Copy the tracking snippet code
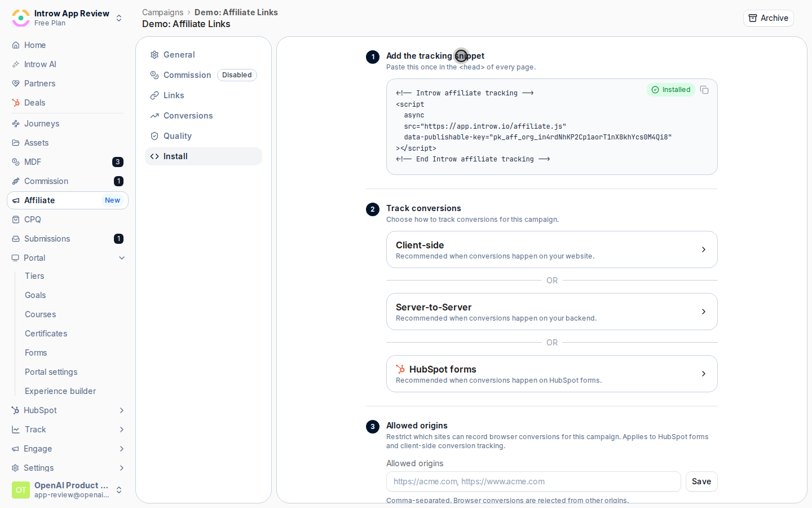Image resolution: width=812 pixels, height=508 pixels. click(x=704, y=90)
